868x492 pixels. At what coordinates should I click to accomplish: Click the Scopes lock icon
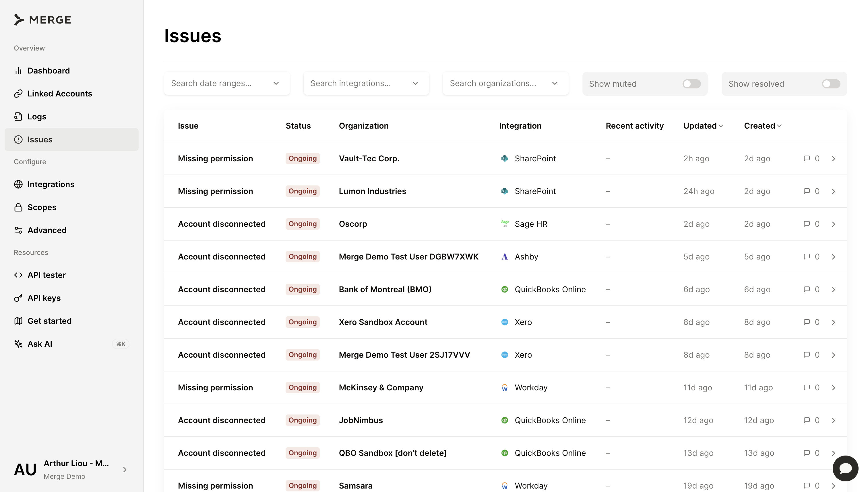pos(18,207)
